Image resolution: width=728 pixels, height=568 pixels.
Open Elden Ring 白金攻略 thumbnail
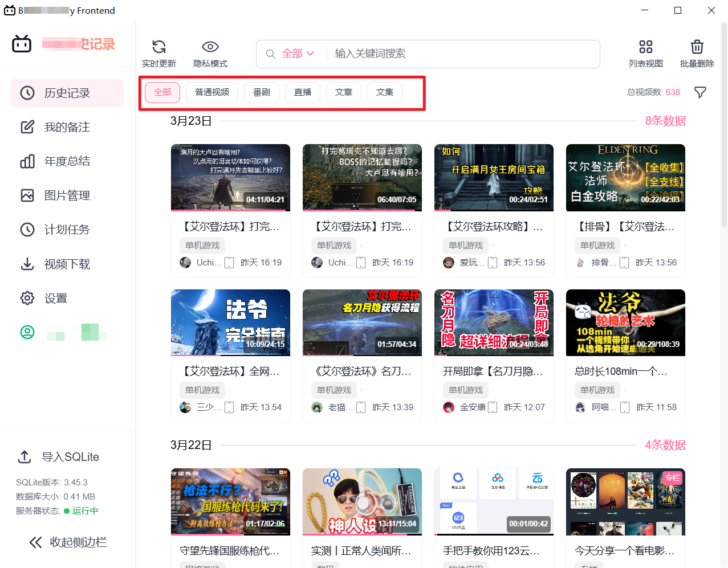(625, 177)
